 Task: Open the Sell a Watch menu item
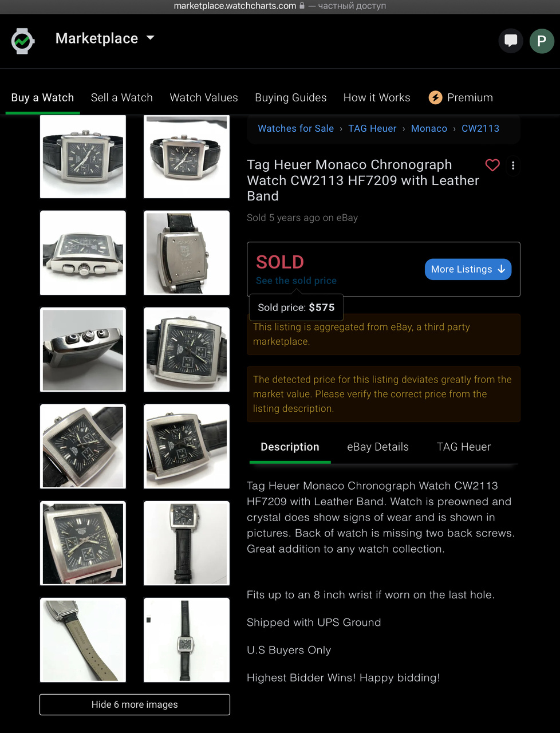pyautogui.click(x=122, y=97)
